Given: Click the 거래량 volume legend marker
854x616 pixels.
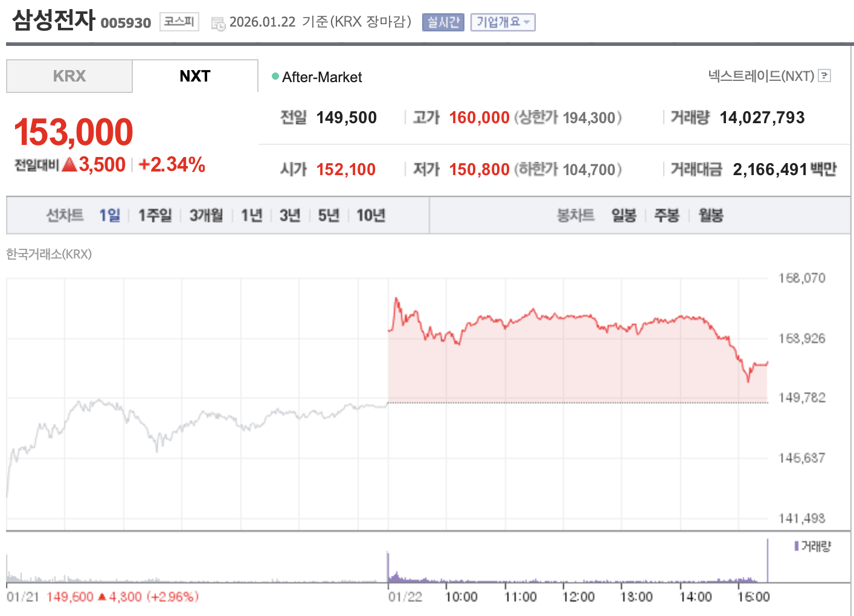Looking at the screenshot, I should (797, 547).
